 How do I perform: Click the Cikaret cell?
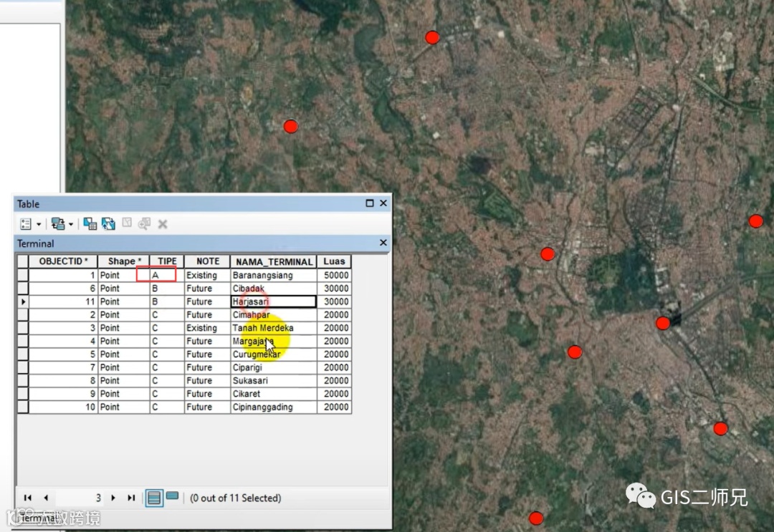click(x=274, y=394)
